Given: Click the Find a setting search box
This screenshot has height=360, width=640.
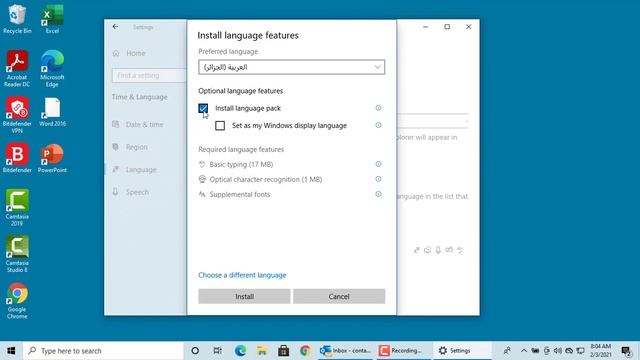Looking at the screenshot, I should click(x=149, y=76).
